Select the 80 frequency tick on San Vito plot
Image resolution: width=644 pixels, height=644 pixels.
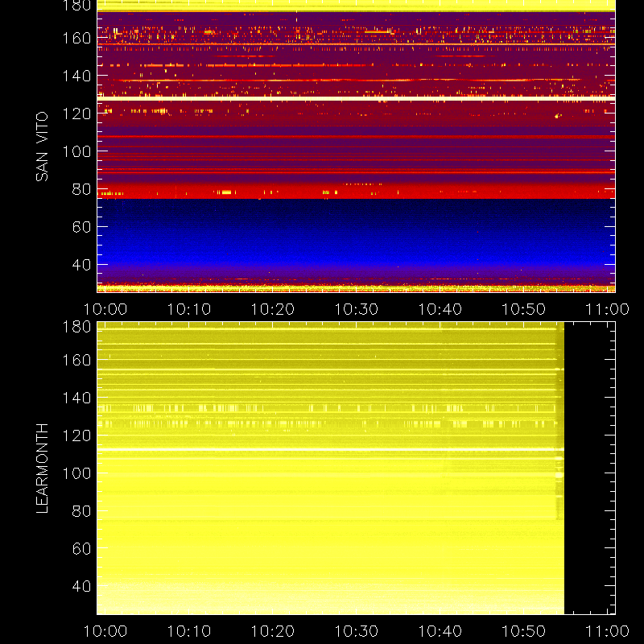pos(81,189)
